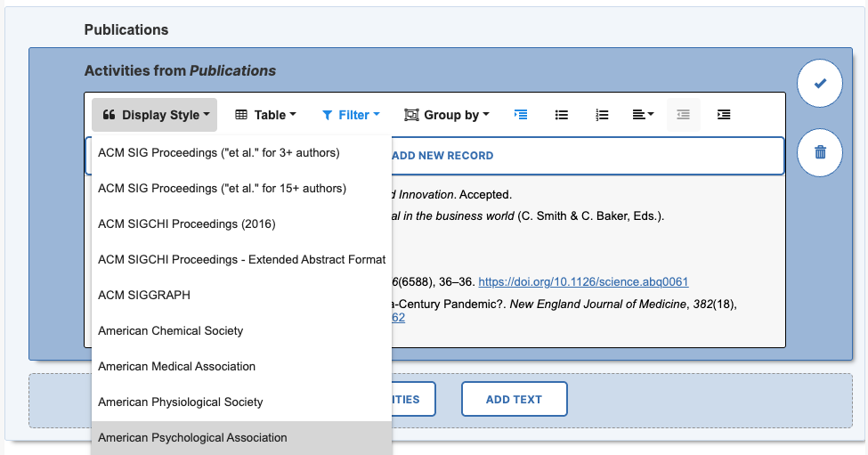Click the increase indent icon
Screen dimensions: 868x455
[x=724, y=115]
